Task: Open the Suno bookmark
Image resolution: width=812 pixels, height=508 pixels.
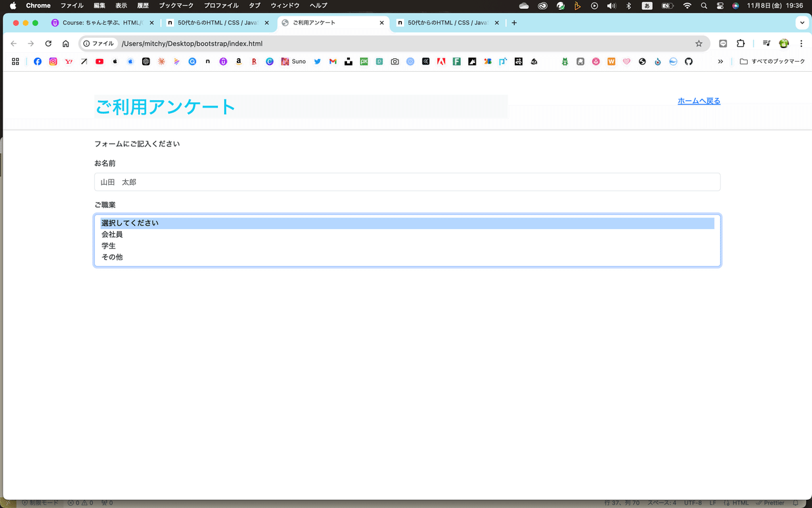Action: point(294,61)
